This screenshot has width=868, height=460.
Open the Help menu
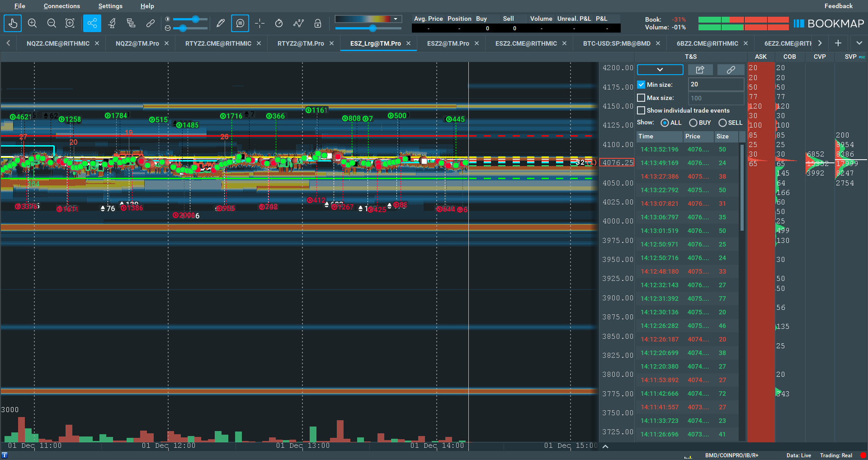(147, 6)
